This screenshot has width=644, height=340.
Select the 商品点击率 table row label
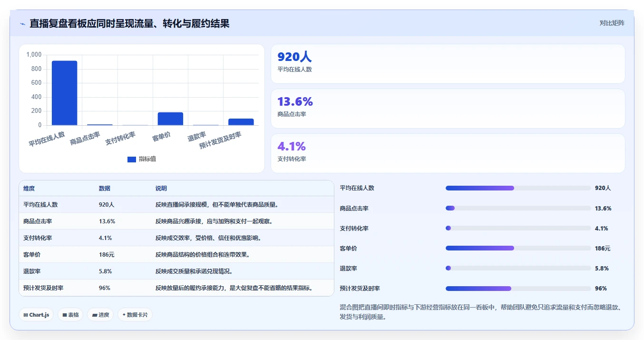38,221
